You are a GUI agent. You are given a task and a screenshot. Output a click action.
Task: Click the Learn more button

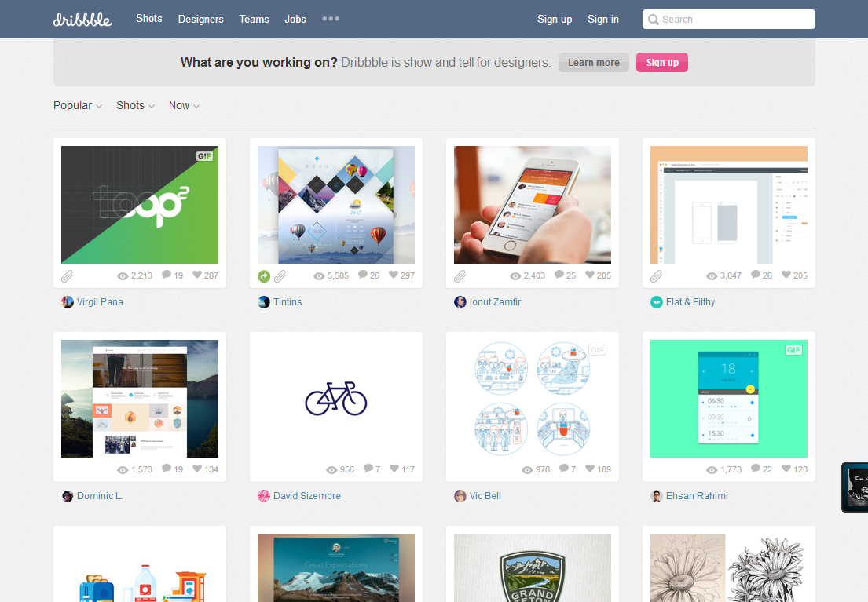(x=593, y=63)
